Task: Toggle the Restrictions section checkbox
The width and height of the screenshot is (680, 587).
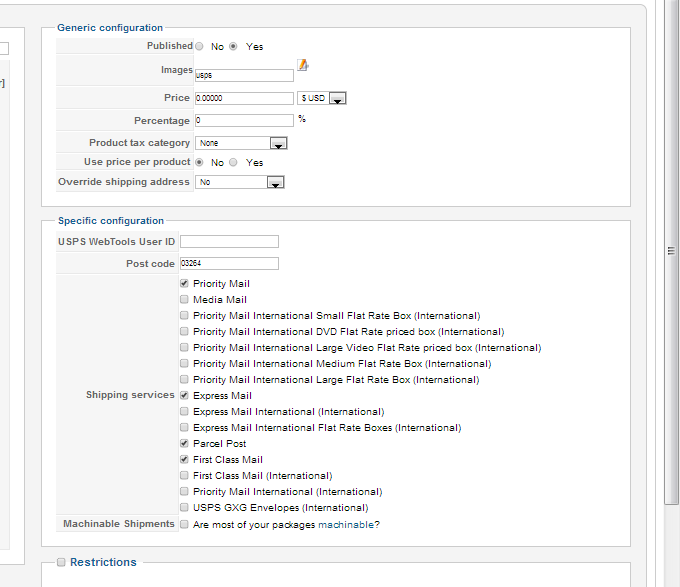Action: (61, 563)
